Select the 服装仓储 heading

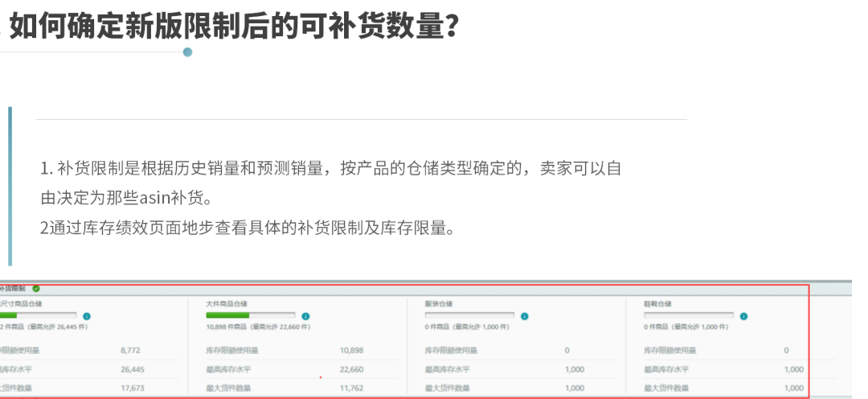tap(439, 304)
